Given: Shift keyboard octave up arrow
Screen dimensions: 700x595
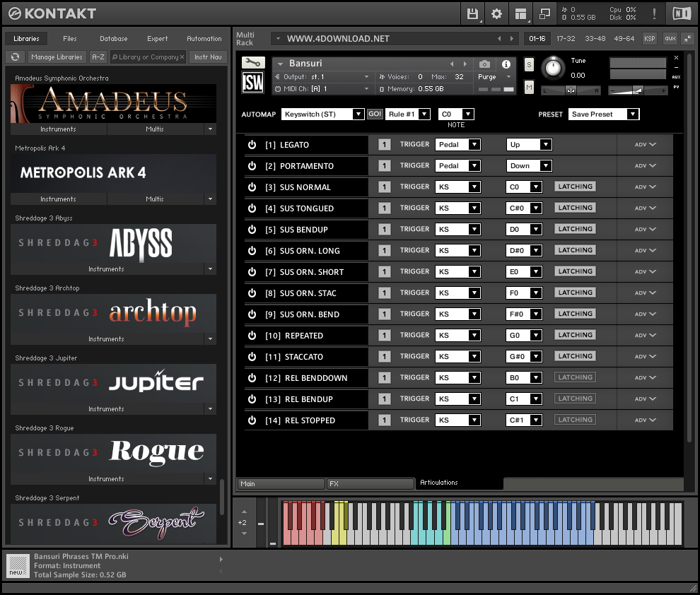Looking at the screenshot, I should [x=244, y=512].
